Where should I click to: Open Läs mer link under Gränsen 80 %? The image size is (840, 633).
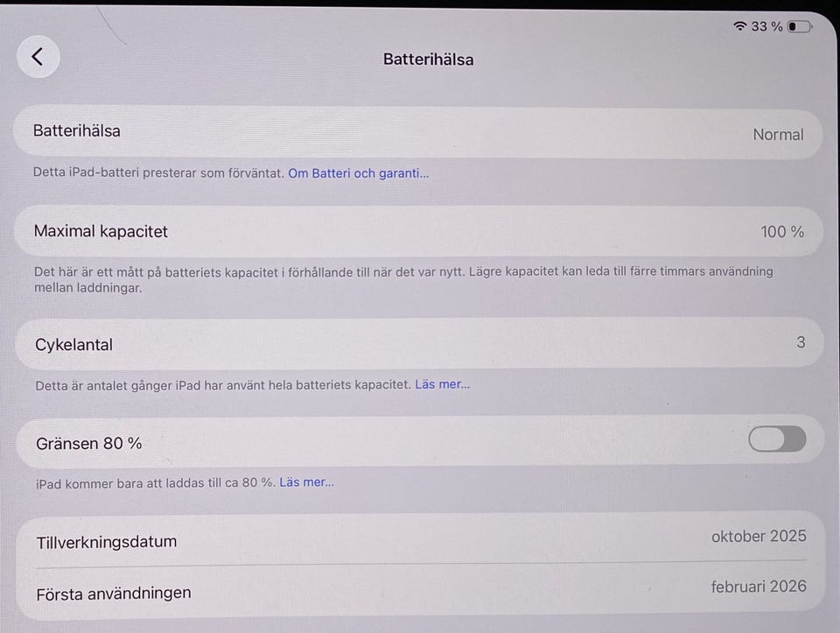pyautogui.click(x=306, y=482)
